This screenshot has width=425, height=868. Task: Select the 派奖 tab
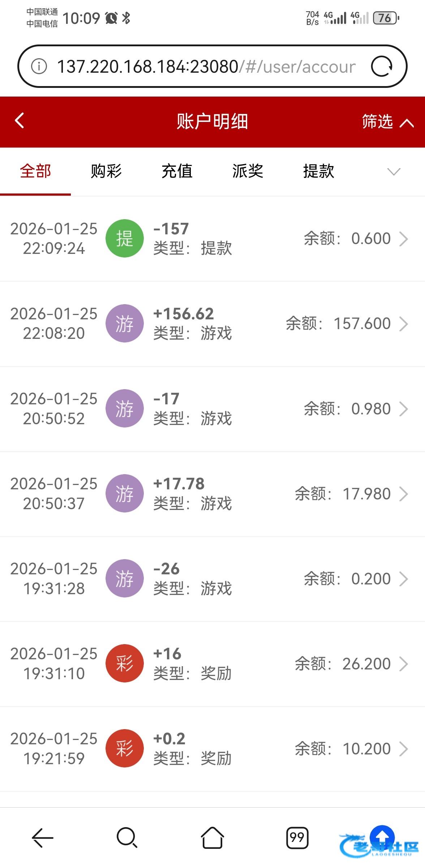pyautogui.click(x=248, y=171)
